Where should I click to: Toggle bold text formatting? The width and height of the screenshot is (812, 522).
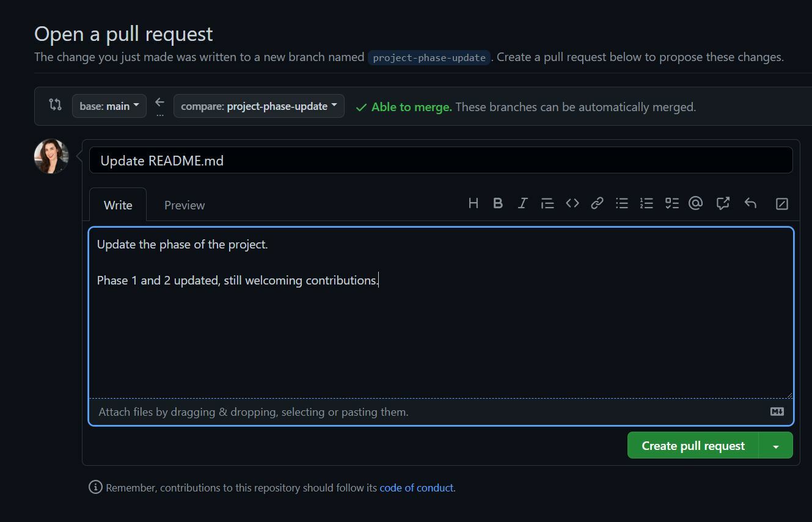coord(498,203)
